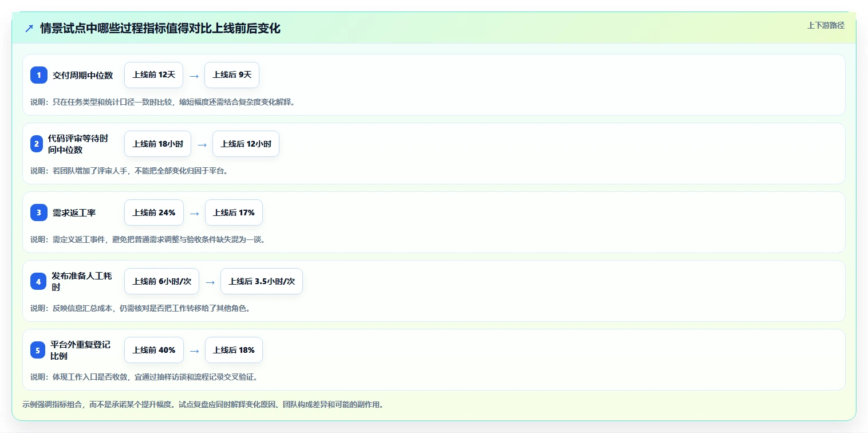This screenshot has height=433, width=868.
Task: Select the number 5 badge for 平台外重复登记比例
Action: 39,350
